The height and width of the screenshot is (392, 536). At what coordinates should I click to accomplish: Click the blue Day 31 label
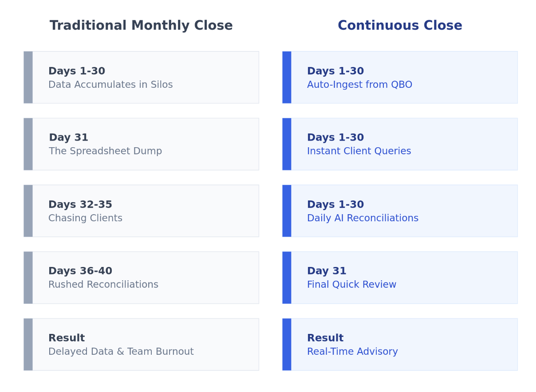pos(327,271)
